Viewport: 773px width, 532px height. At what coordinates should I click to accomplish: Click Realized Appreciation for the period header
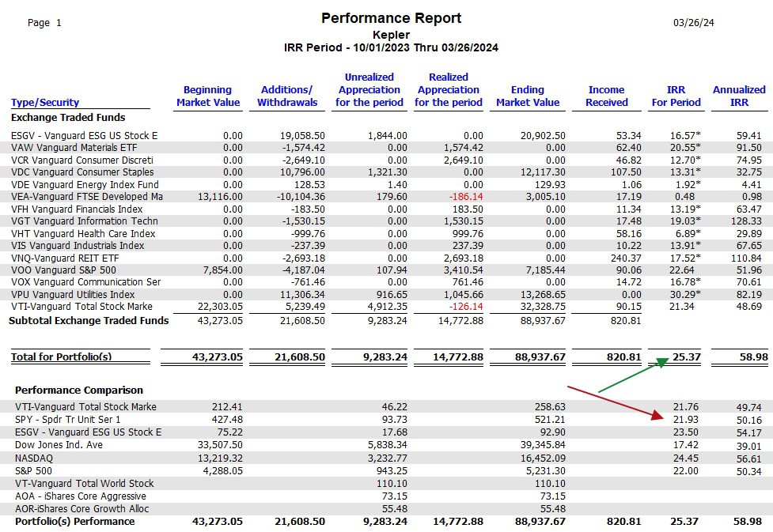pyautogui.click(x=448, y=89)
